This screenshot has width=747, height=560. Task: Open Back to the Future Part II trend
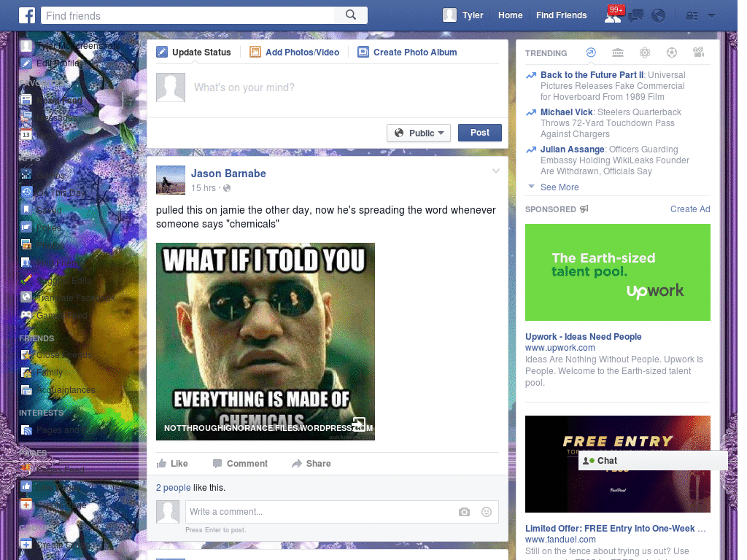click(x=592, y=75)
